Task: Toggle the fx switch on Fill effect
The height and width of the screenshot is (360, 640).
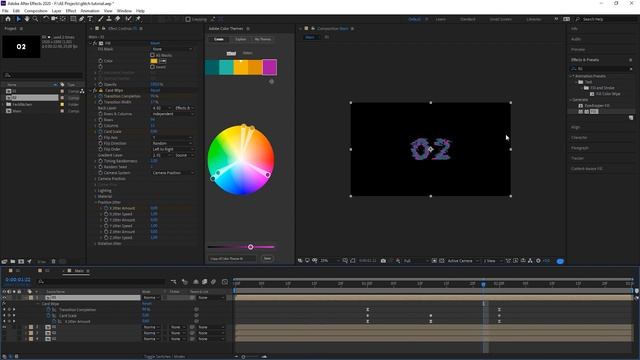Action: tap(95, 43)
